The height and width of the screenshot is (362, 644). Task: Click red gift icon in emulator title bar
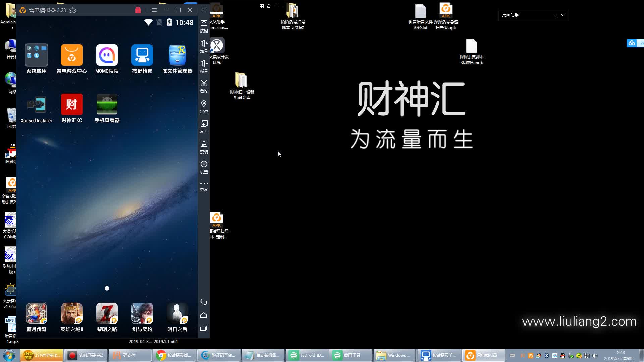[x=138, y=10]
